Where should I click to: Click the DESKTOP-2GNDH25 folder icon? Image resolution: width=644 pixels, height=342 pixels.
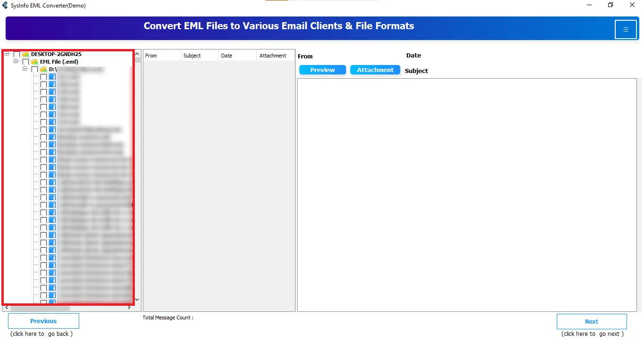(25, 54)
